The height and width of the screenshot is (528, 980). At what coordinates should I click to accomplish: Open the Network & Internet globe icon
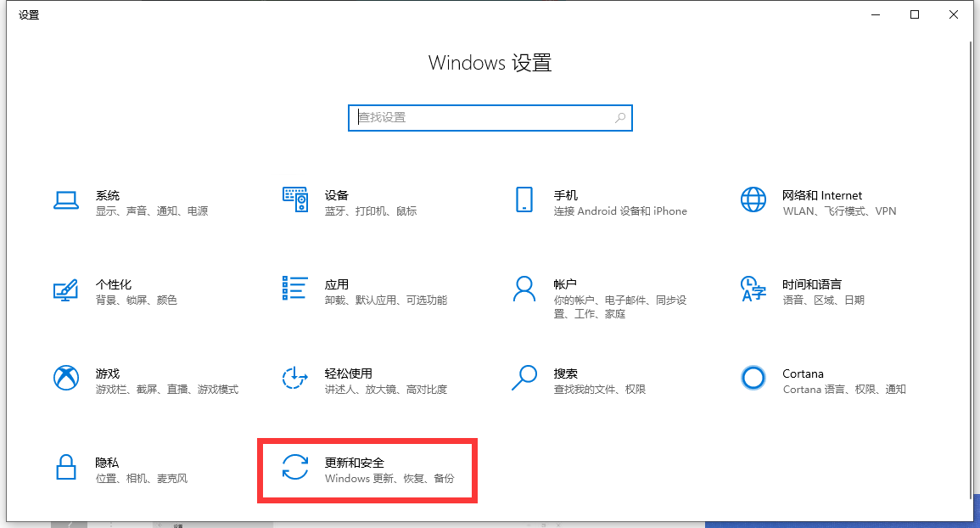click(x=753, y=200)
